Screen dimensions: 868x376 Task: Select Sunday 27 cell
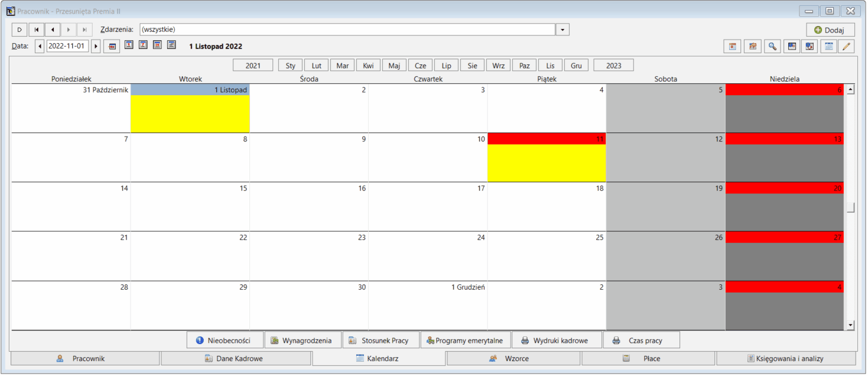pos(785,256)
